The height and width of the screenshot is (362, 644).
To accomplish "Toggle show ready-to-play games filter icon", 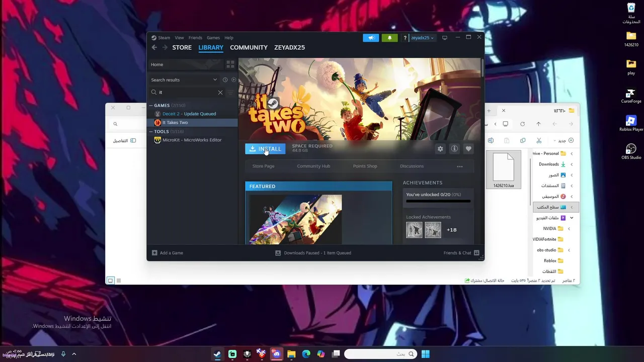I will pos(233,80).
